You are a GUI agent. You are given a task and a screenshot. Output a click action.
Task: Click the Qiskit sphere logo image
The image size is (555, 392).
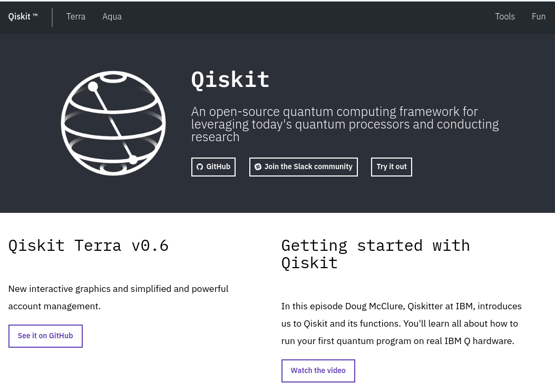(113, 123)
